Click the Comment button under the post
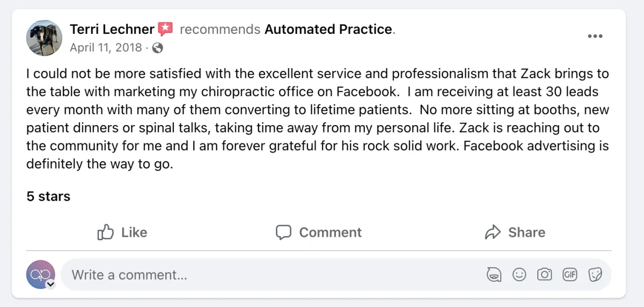 click(x=319, y=232)
